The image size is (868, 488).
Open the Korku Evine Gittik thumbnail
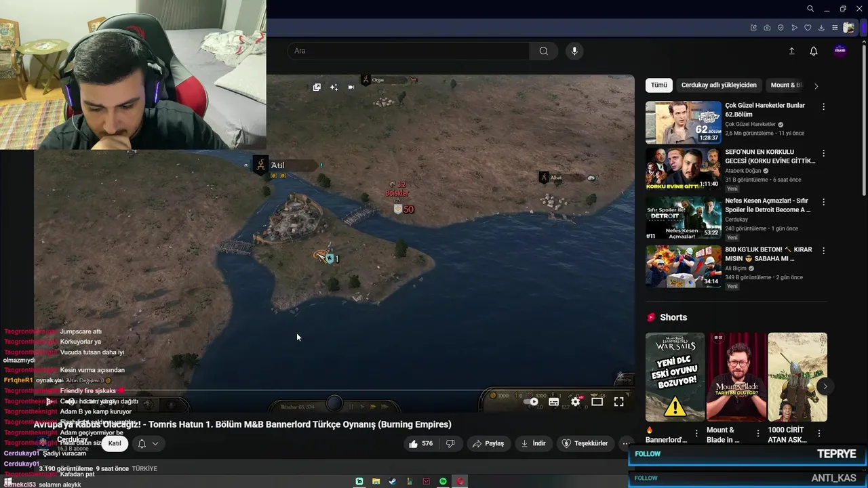click(x=684, y=169)
